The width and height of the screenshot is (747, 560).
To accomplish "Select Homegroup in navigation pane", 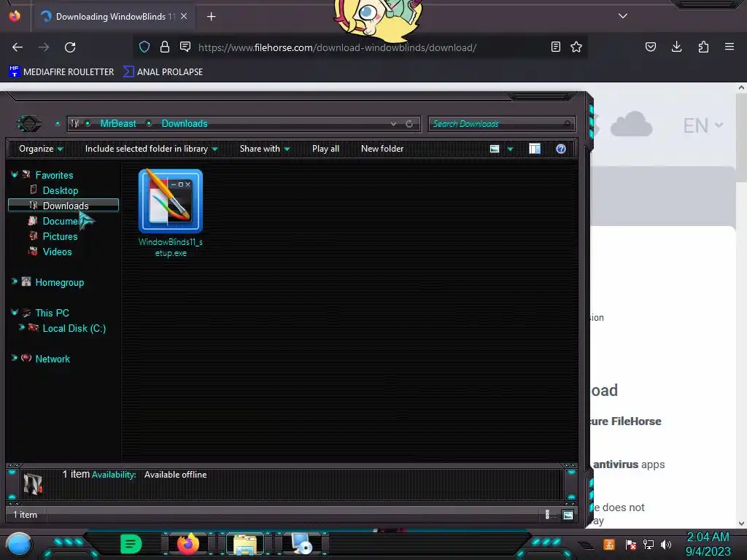I will pyautogui.click(x=60, y=282).
